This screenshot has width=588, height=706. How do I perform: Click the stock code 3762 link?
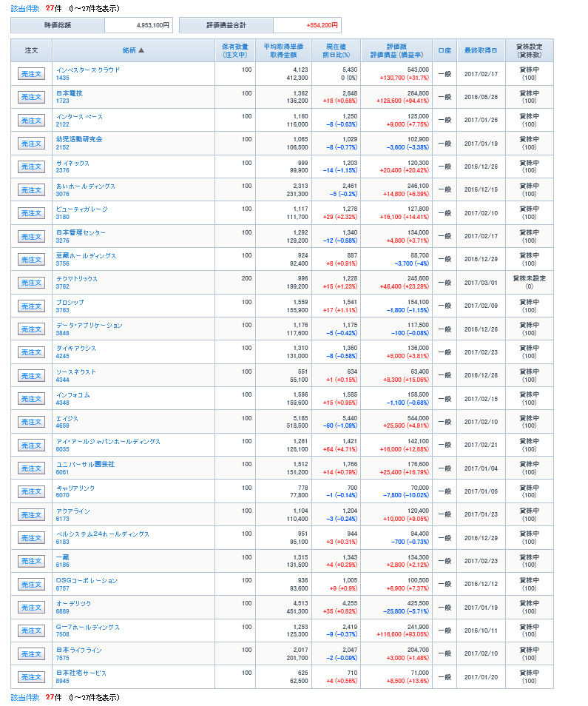click(x=63, y=286)
